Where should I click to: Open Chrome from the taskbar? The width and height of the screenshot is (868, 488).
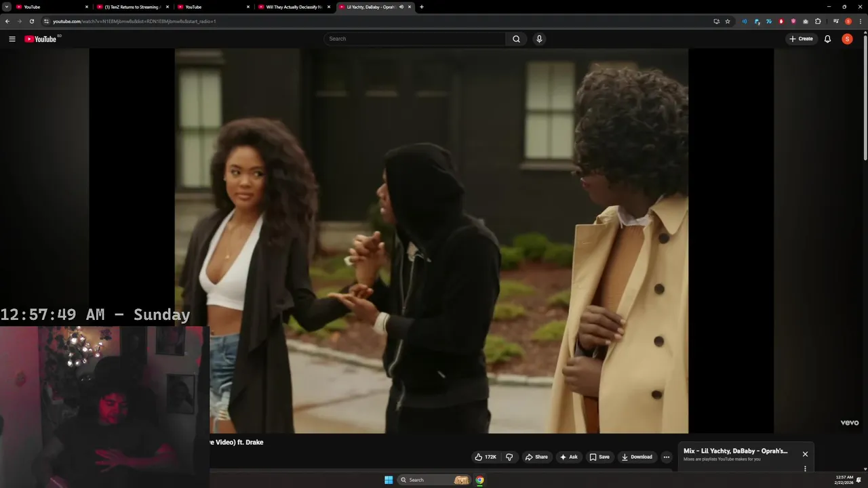(479, 480)
